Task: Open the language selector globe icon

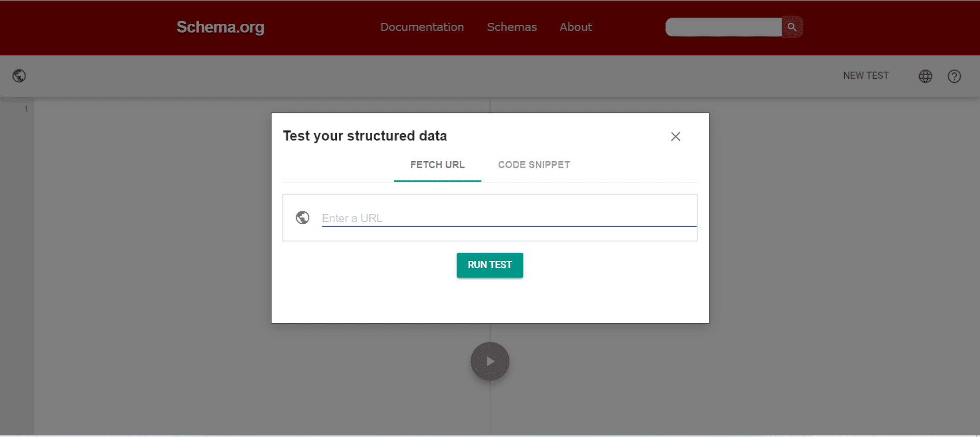Action: click(x=925, y=76)
